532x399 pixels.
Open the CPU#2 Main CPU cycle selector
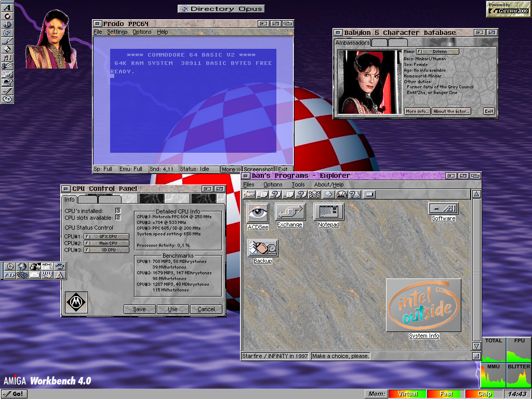point(106,243)
